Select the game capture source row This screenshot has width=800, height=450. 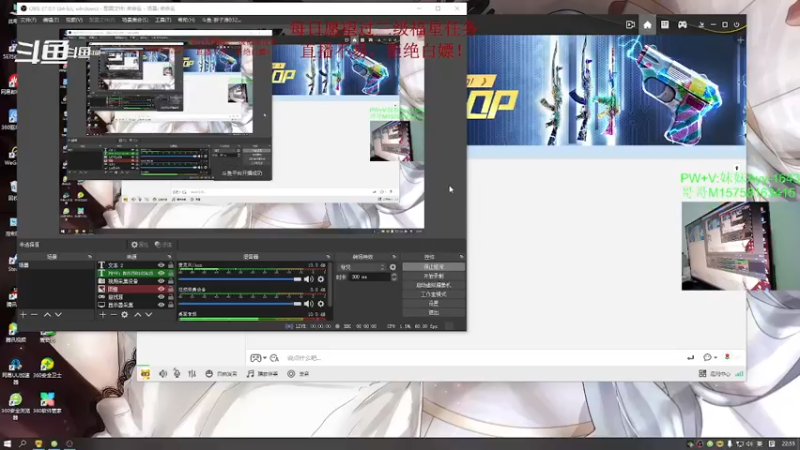(x=136, y=297)
